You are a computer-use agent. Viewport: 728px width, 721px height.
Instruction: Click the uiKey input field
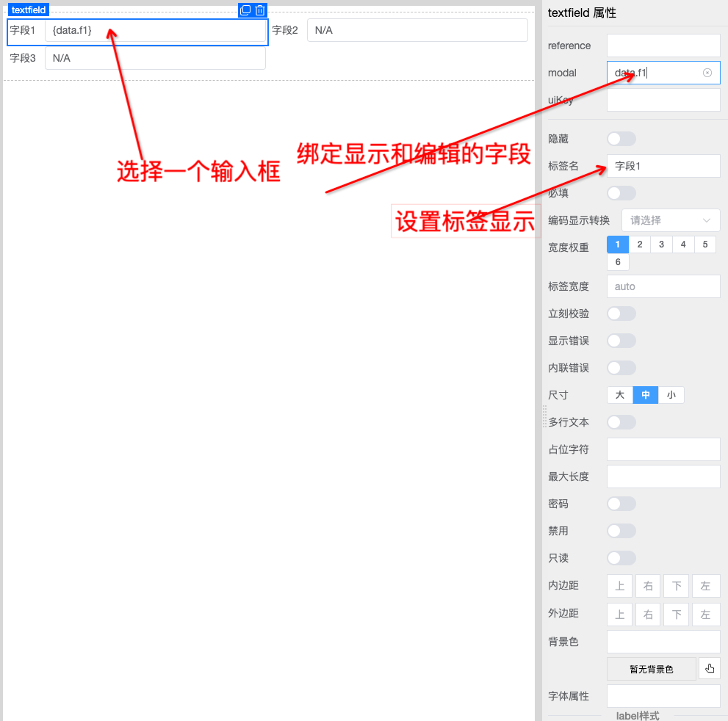663,100
